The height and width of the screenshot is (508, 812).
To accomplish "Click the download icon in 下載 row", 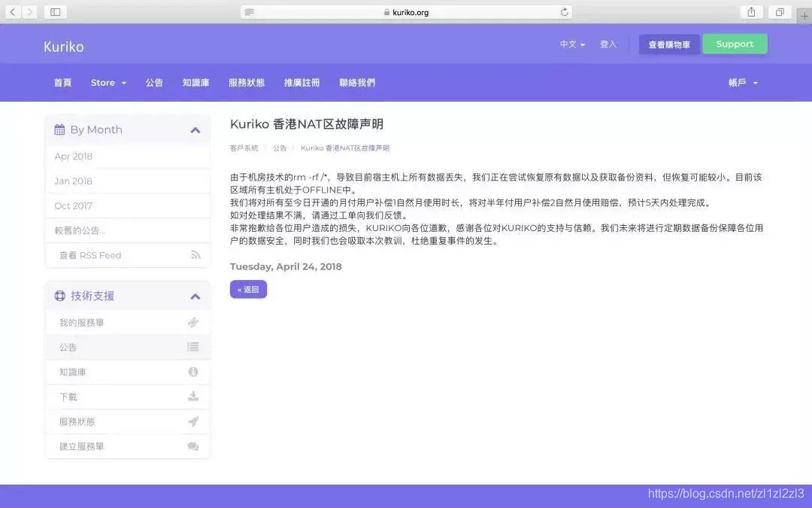I will (x=193, y=397).
